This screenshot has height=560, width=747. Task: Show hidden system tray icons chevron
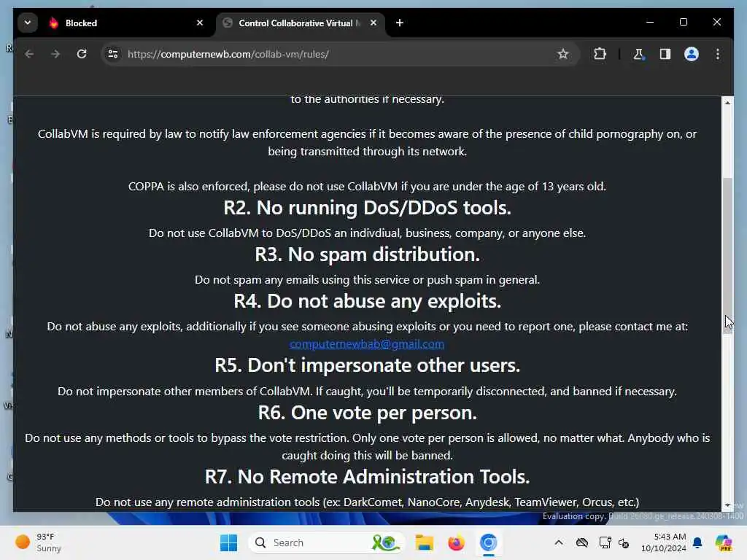[559, 542]
